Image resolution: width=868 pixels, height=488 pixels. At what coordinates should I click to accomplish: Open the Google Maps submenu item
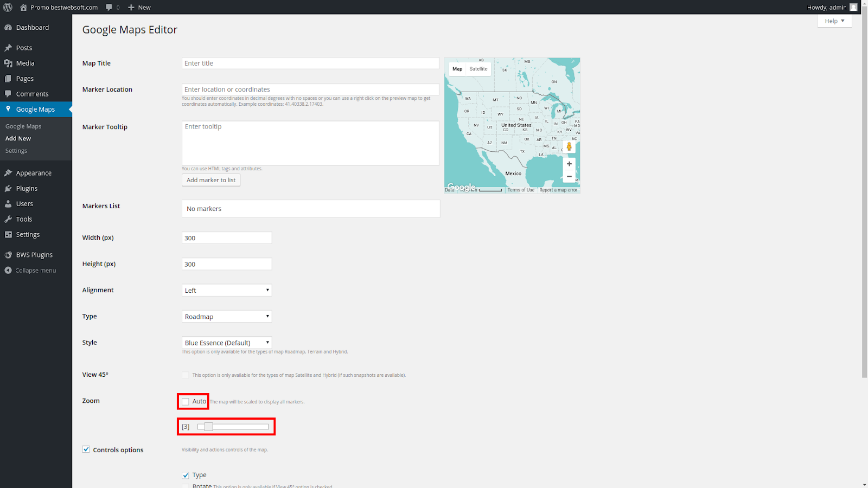[23, 126]
